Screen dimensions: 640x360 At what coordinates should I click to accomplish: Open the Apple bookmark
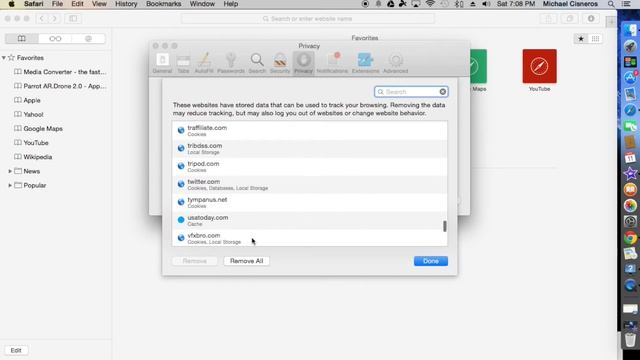tap(27, 100)
